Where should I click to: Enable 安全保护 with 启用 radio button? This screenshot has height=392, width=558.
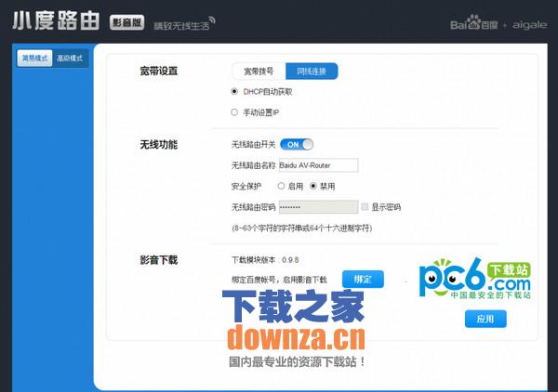[281, 186]
